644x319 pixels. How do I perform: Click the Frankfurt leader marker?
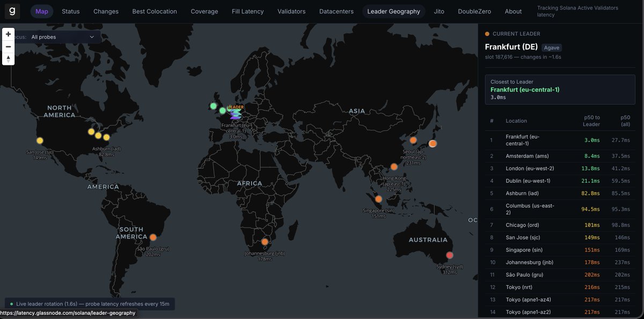click(236, 113)
